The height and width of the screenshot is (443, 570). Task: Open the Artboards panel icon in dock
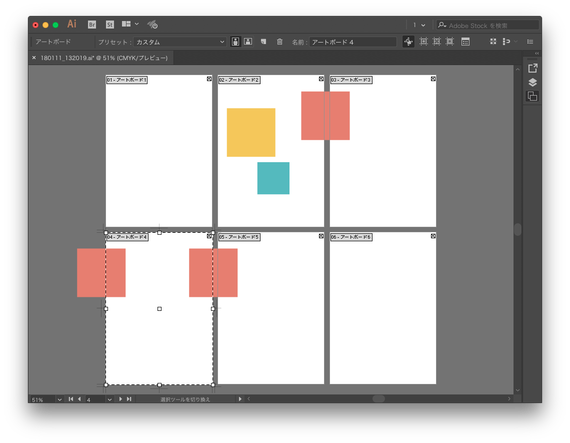coord(533,96)
